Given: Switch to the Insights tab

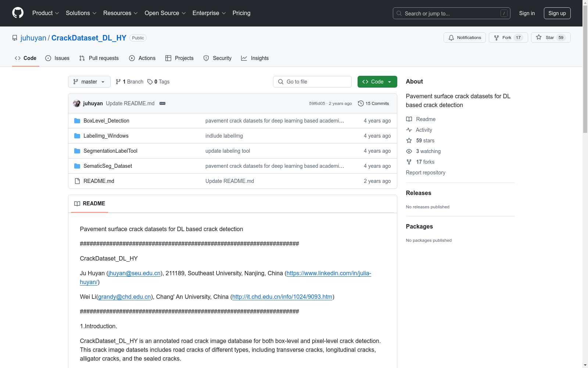Looking at the screenshot, I should click(x=255, y=58).
